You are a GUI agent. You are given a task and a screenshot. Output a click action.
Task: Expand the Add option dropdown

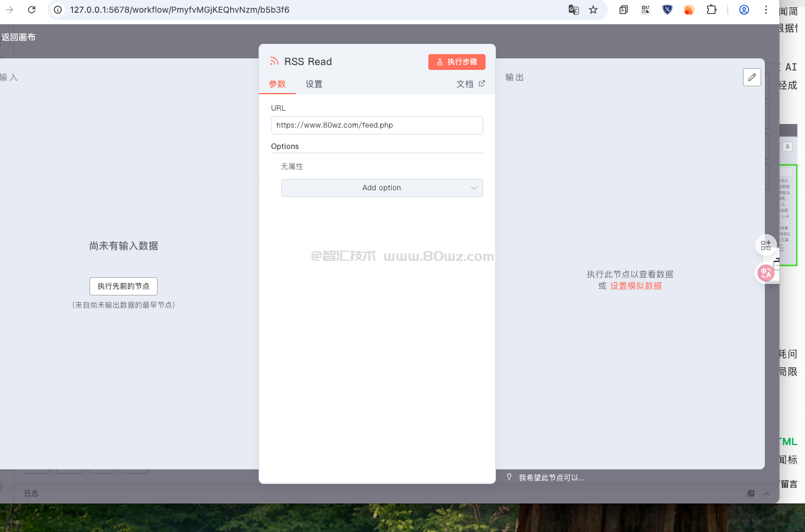click(x=382, y=188)
